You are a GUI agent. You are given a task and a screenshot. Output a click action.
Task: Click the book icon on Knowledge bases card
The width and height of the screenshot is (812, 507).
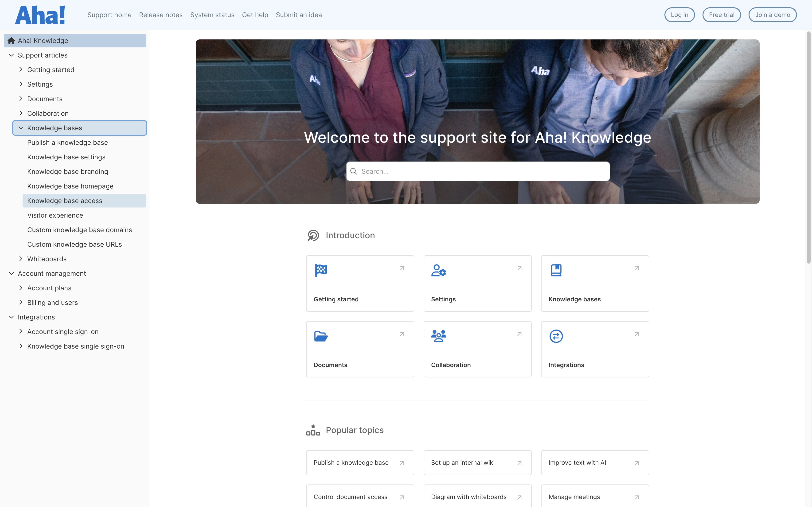(556, 270)
